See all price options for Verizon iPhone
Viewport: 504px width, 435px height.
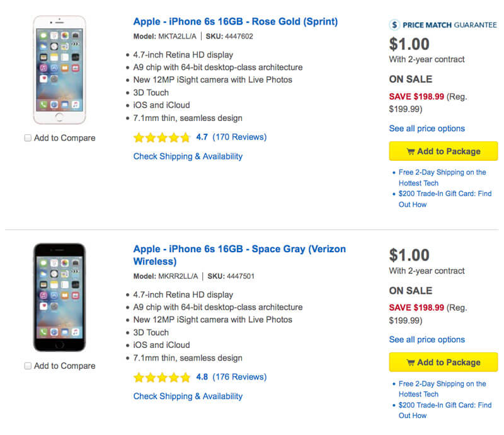[x=427, y=340]
